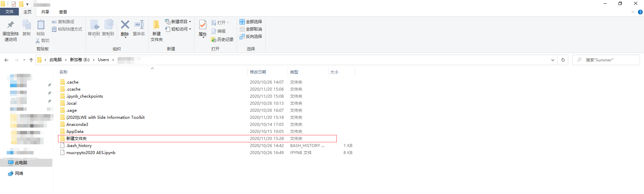Sort by Size (大小) column header
The width and height of the screenshot is (644, 194).
point(334,72)
